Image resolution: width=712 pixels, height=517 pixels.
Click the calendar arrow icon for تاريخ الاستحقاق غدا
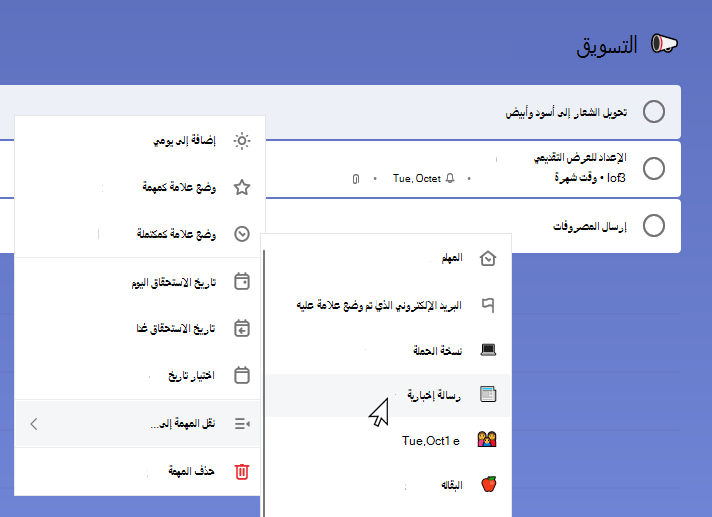coord(242,328)
